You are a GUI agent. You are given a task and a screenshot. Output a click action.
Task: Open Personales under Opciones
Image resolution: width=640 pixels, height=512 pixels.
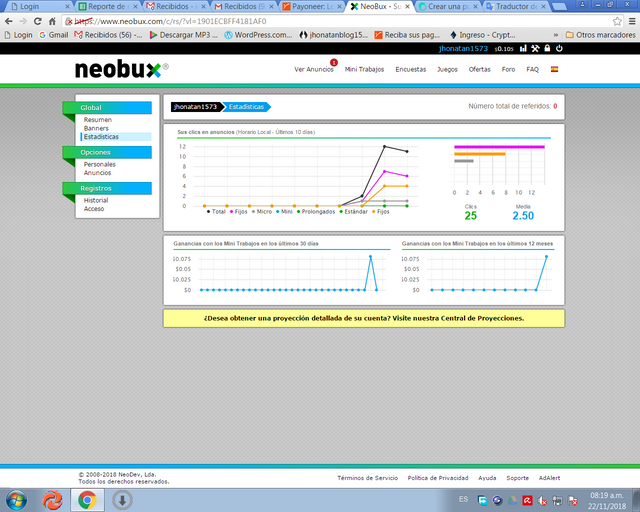100,164
